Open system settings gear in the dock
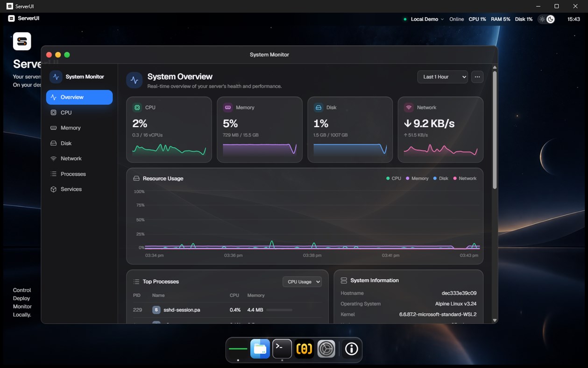The width and height of the screenshot is (588, 368). click(326, 349)
